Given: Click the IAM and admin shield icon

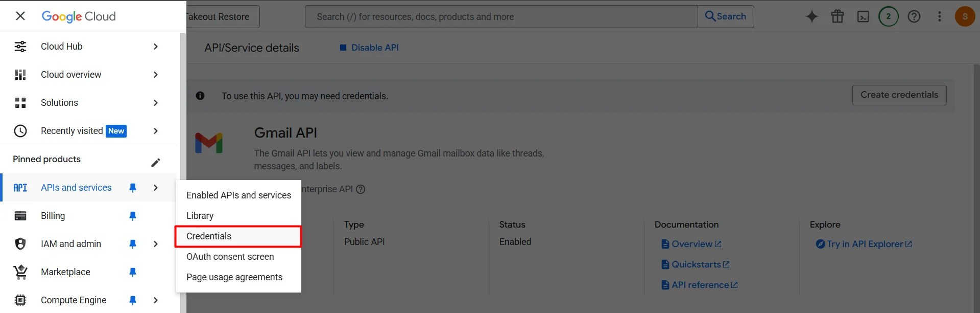Looking at the screenshot, I should coord(20,244).
